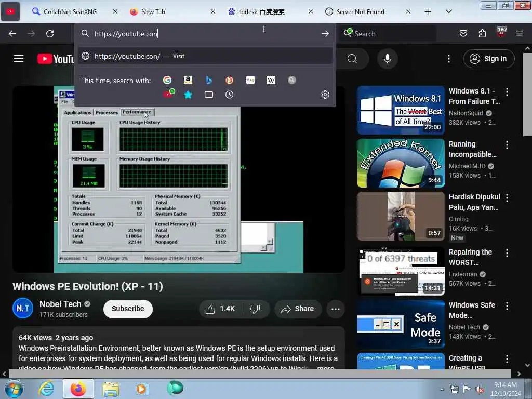
Task: Click the address bar URL field
Action: click(x=205, y=34)
